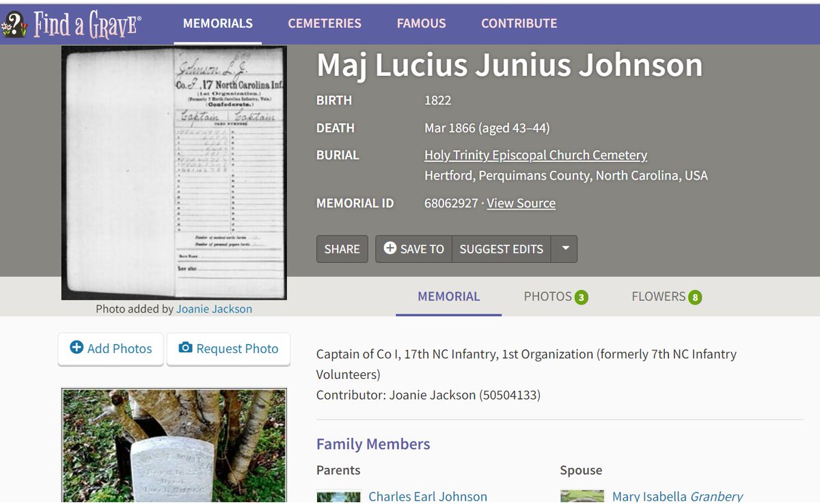Click Charles Earl Johnson's thumbnail image
Screen dimensions: 820x504
(338, 496)
